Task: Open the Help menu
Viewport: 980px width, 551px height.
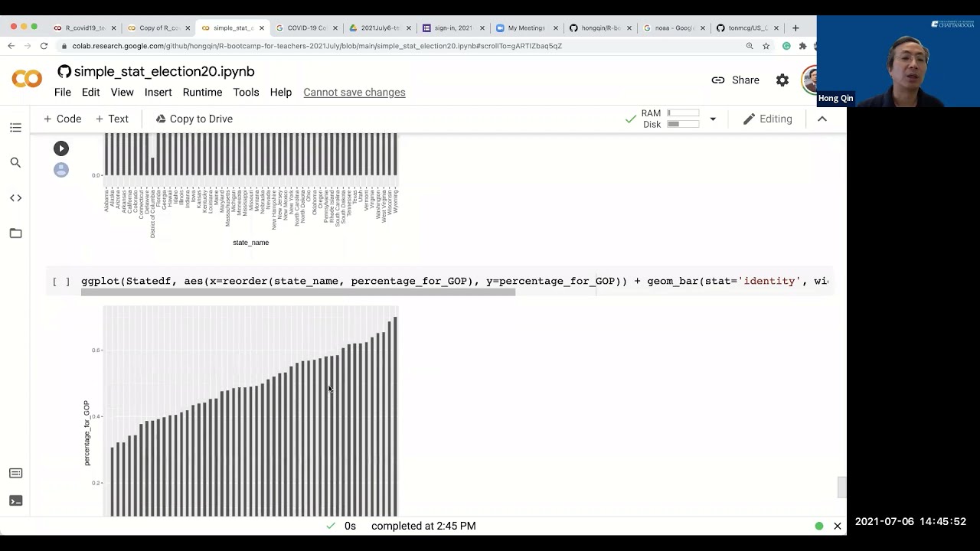Action: [280, 93]
